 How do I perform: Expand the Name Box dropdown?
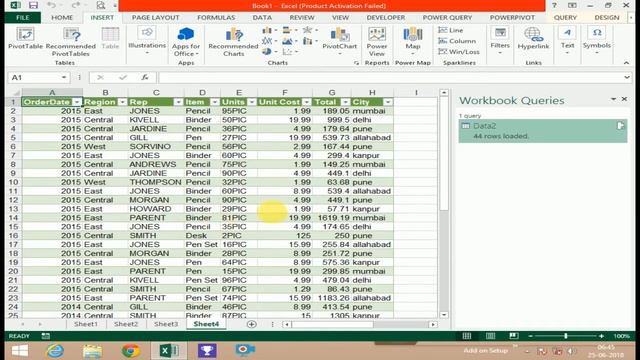coord(64,78)
